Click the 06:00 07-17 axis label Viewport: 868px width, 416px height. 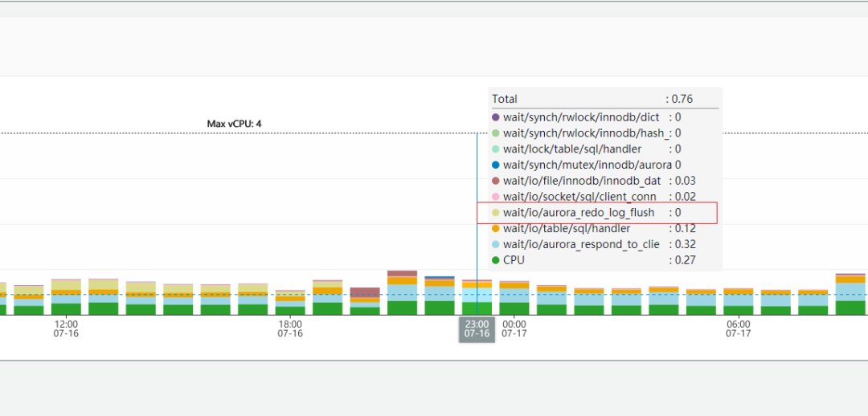pos(738,328)
